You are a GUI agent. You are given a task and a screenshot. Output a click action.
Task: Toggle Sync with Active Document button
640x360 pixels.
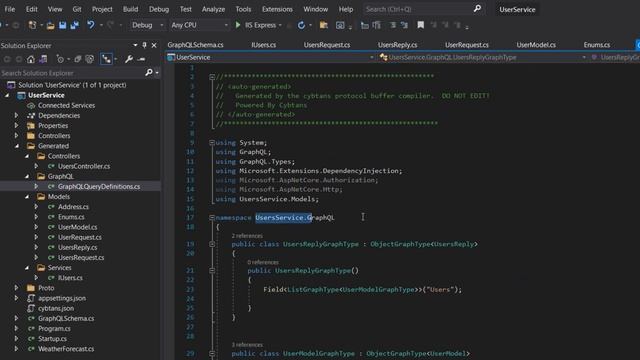point(106,59)
